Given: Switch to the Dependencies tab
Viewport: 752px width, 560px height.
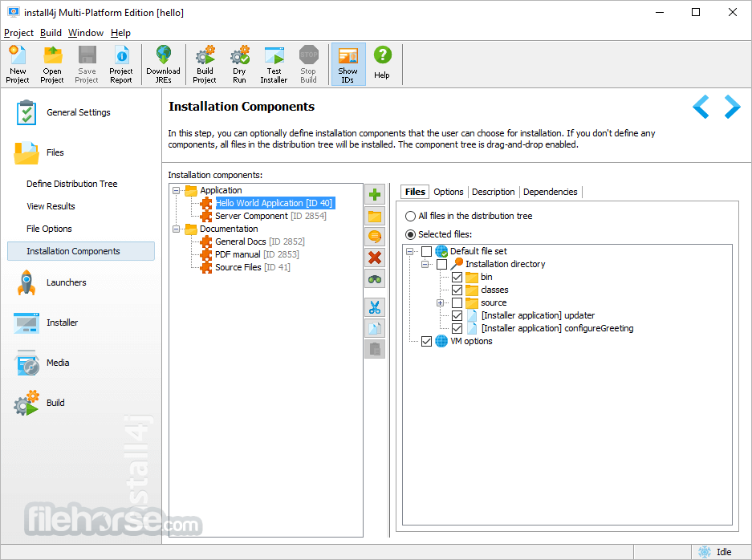Looking at the screenshot, I should 550,192.
